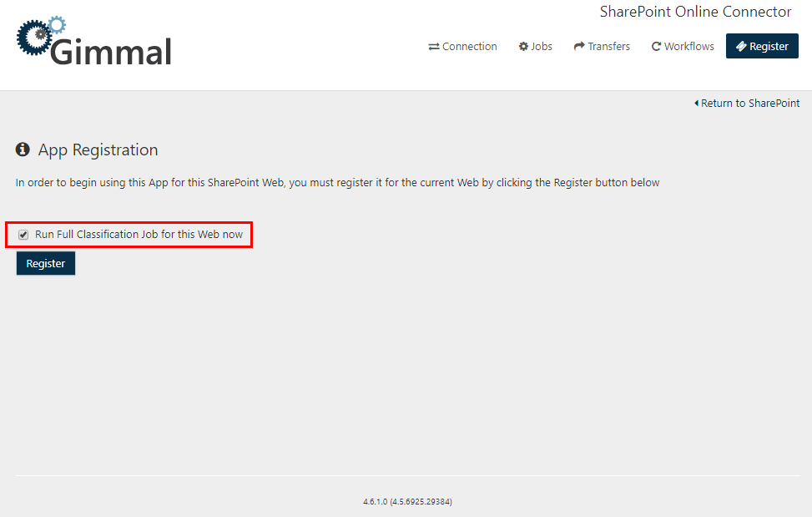This screenshot has height=517, width=812.
Task: Click the SharePoint Online Connector title
Action: [695, 12]
